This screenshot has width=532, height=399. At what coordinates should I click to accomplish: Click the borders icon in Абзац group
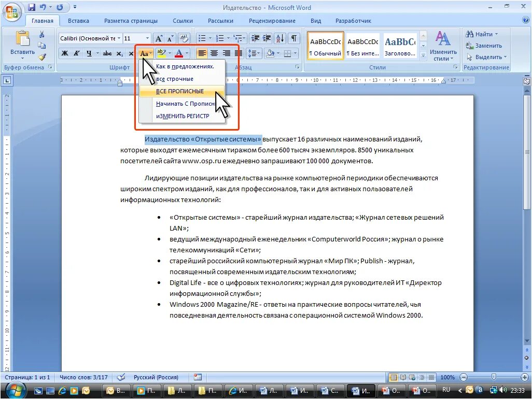287,53
